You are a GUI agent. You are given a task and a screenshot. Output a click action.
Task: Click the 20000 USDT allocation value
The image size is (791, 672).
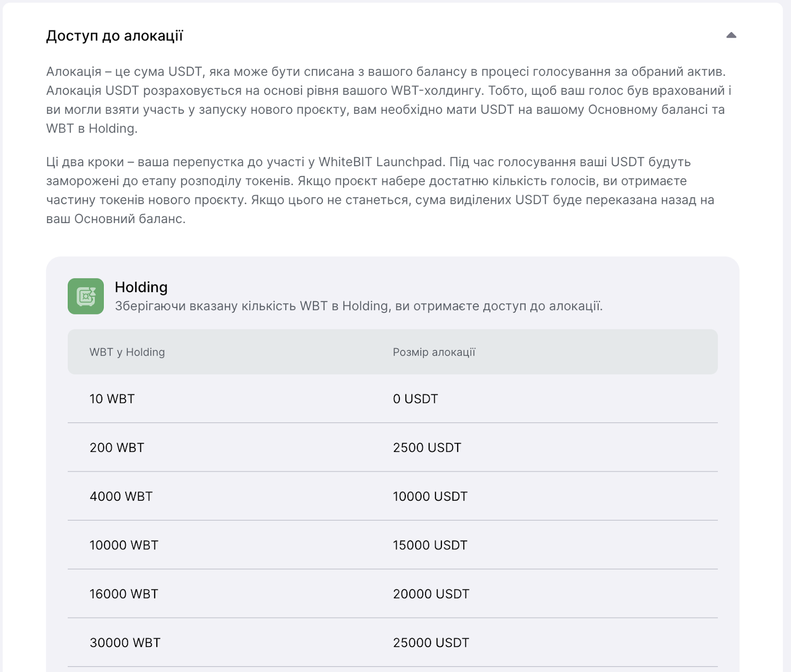pyautogui.click(x=431, y=593)
